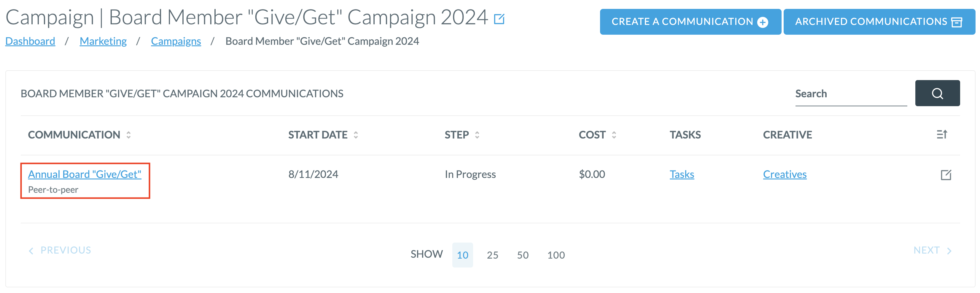Open the Creatives link in the row
Viewport: 980px width, 293px height.
point(785,174)
